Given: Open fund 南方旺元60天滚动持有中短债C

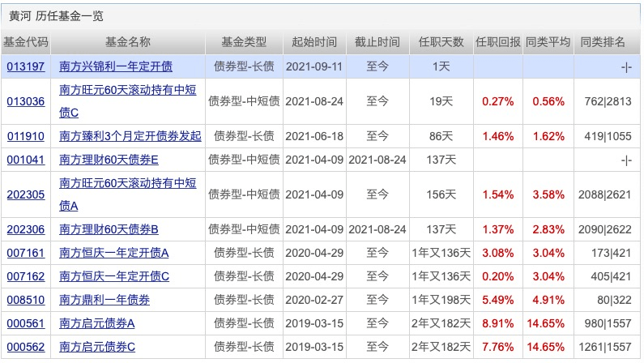Looking at the screenshot, I should pos(128,101).
